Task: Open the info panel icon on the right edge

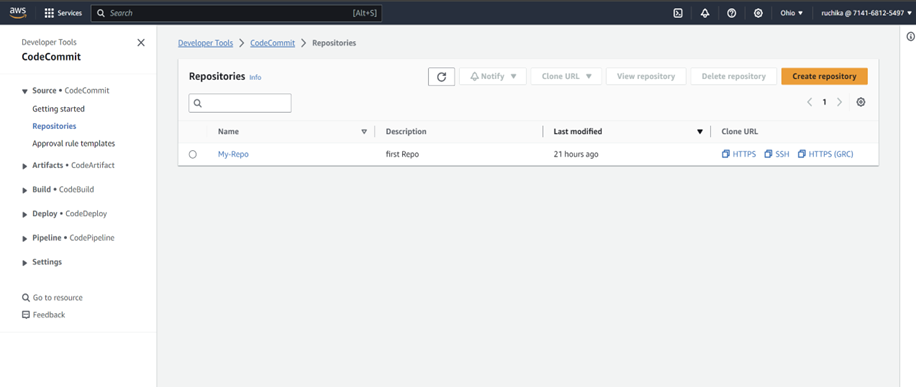Action: click(910, 36)
